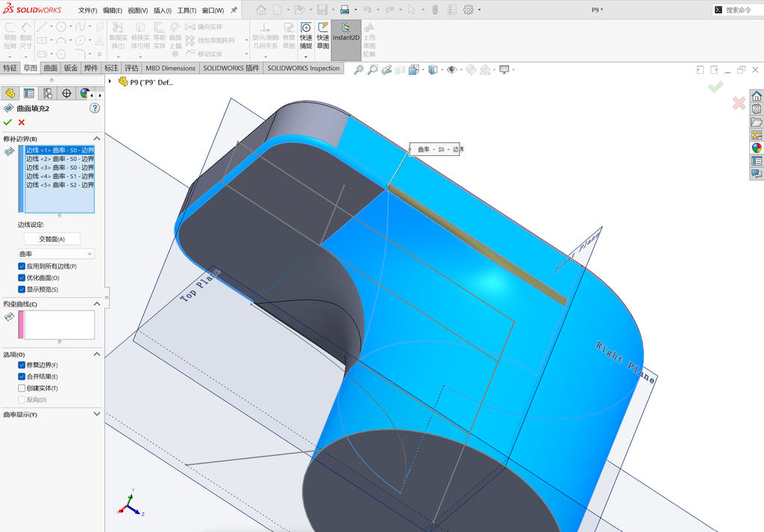Toggle 合并结果 (Merge result) checkbox
The height and width of the screenshot is (532, 764).
[x=22, y=377]
